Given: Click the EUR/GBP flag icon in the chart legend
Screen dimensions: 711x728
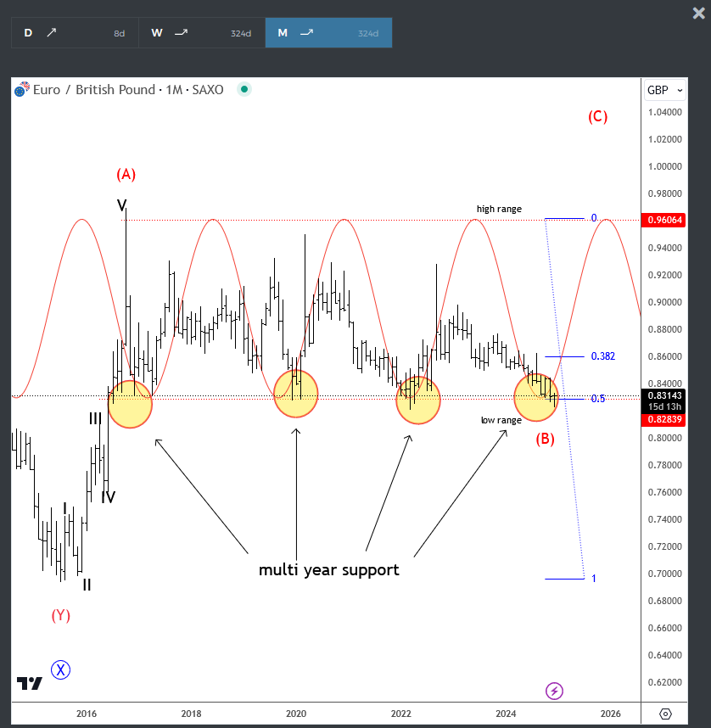Looking at the screenshot, I should pyautogui.click(x=20, y=89).
